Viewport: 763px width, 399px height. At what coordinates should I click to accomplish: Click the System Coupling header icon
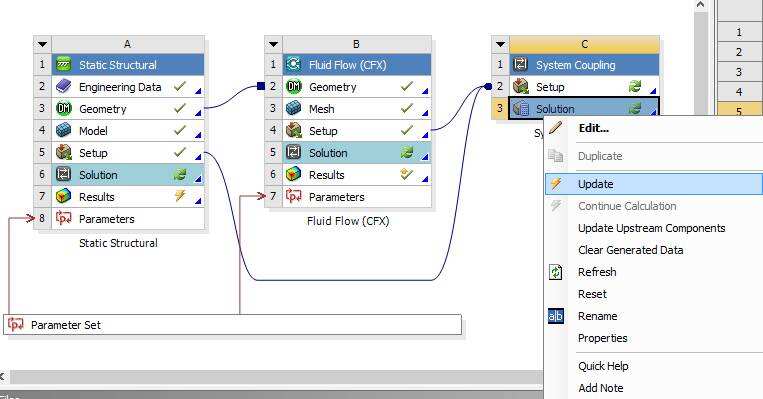[521, 64]
